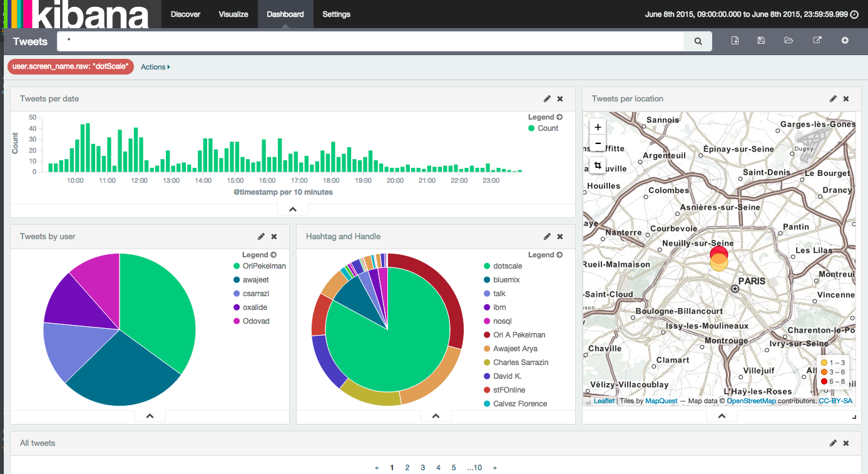868x474 pixels.
Task: Open the Leaflet attribution link
Action: coord(604,401)
